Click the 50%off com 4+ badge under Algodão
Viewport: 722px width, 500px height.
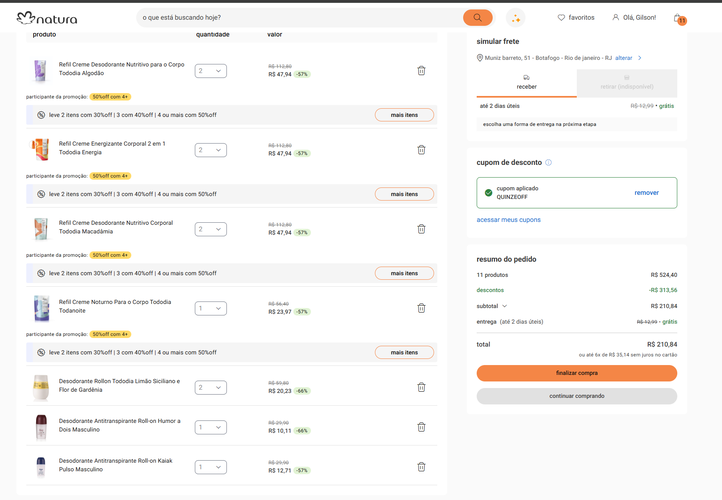110,97
